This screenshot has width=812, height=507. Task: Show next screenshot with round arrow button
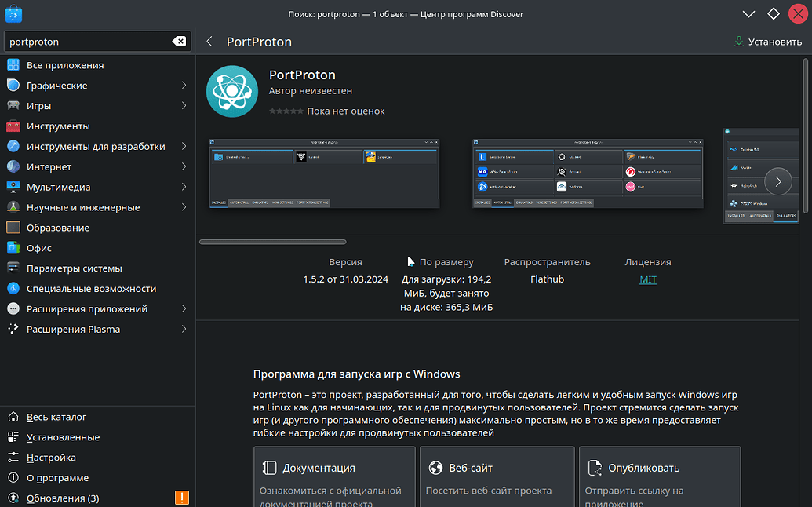[777, 181]
